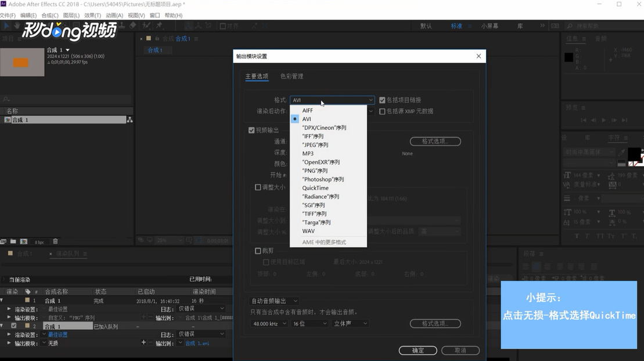Select the Puppet Pin tool

159,26
